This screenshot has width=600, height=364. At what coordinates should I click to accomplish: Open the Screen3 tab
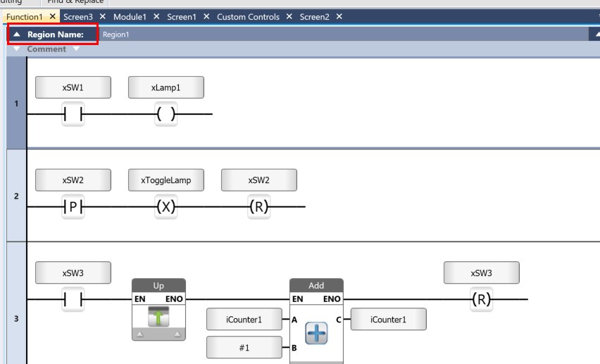(x=78, y=17)
